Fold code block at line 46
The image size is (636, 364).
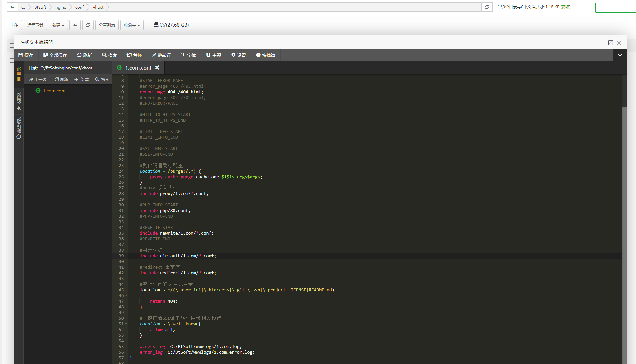pyautogui.click(x=126, y=296)
